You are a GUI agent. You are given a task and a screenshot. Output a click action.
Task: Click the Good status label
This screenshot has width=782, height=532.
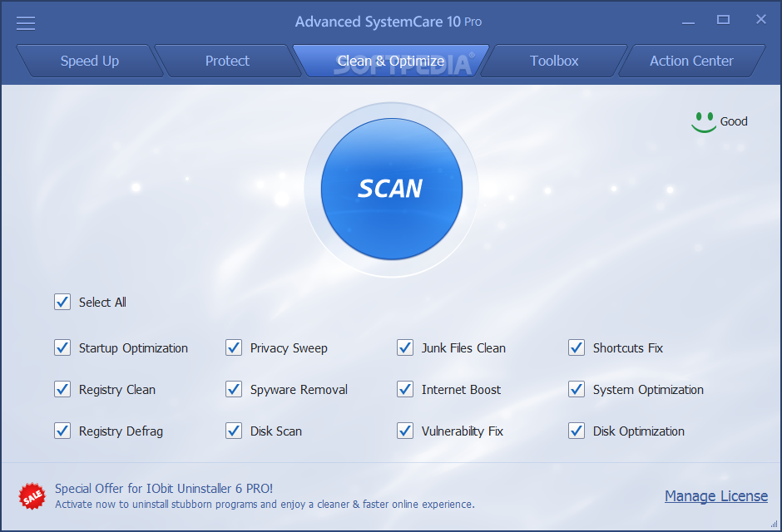734,121
